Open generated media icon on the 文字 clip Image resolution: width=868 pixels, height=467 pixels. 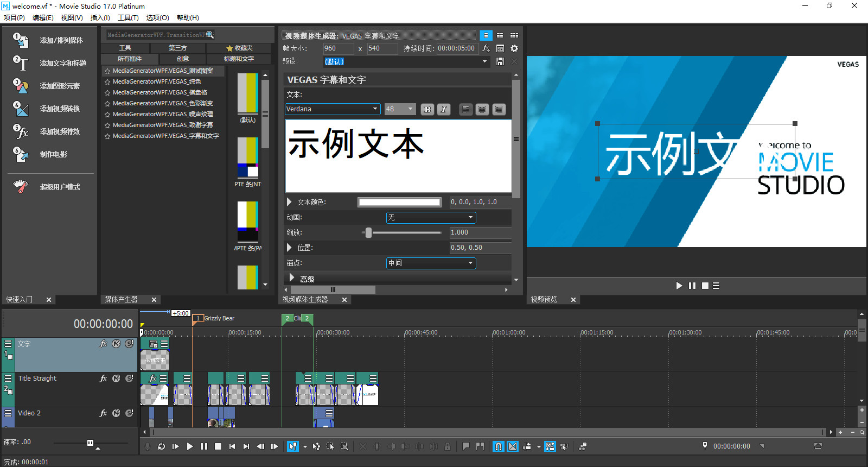tap(154, 344)
